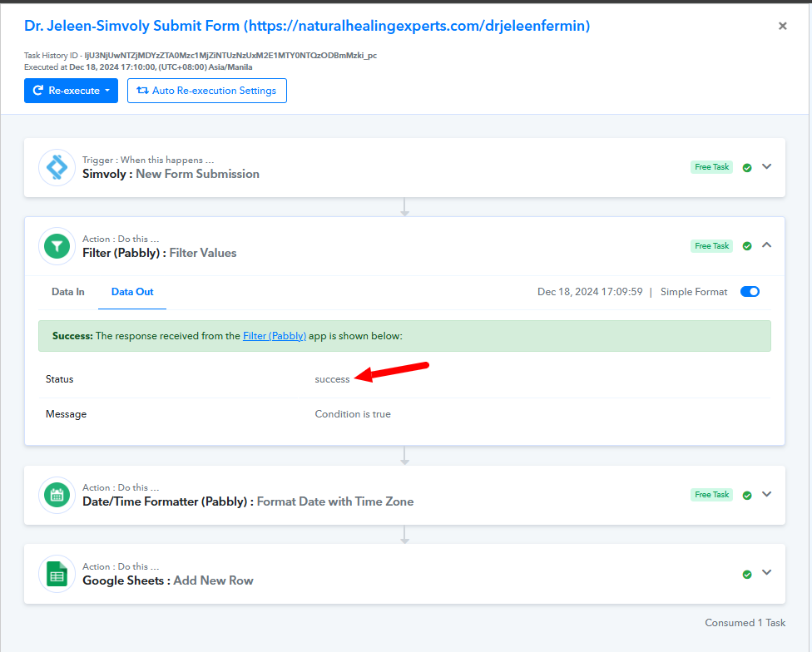Click the 'Trigger : When this happens' label
Screen dimensions: 812x652
[x=148, y=160]
